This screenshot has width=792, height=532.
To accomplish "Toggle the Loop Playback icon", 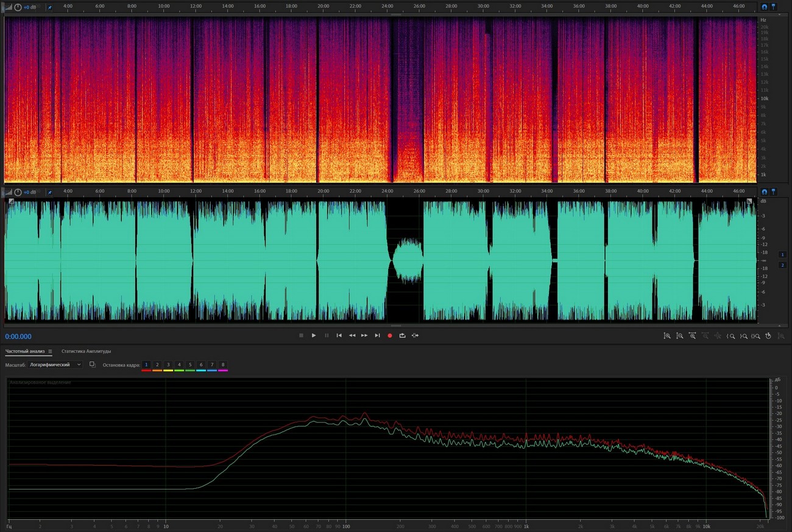I will [402, 335].
